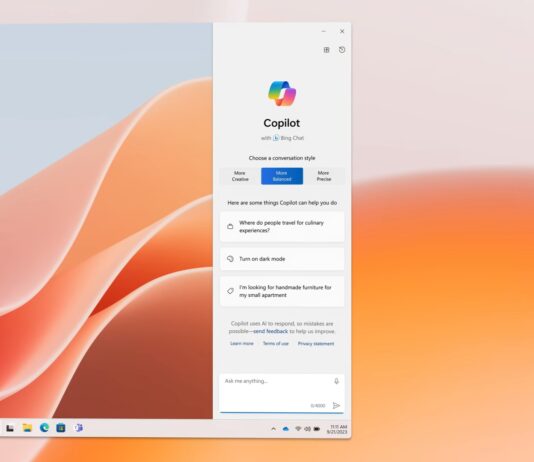Select More Precise conversation style

[x=324, y=176]
